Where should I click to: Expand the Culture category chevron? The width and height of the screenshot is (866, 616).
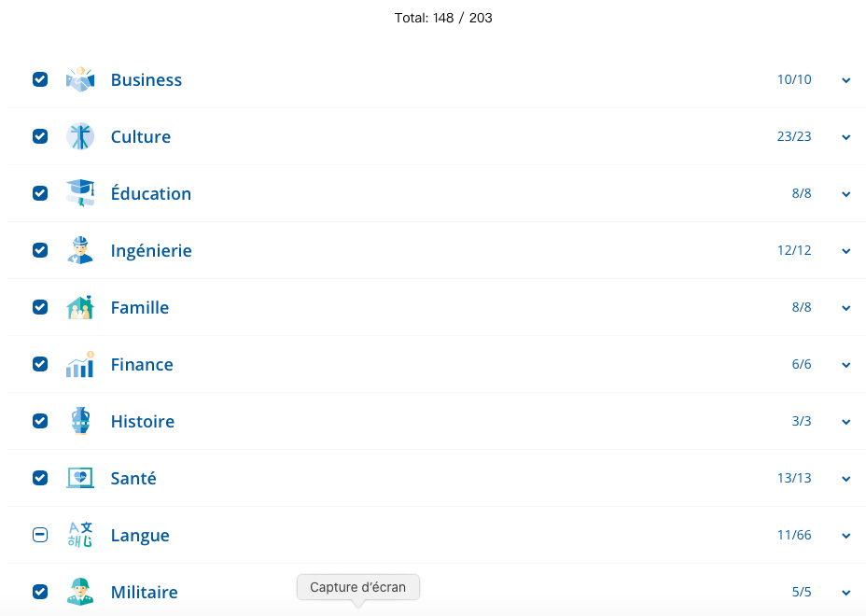(x=845, y=137)
